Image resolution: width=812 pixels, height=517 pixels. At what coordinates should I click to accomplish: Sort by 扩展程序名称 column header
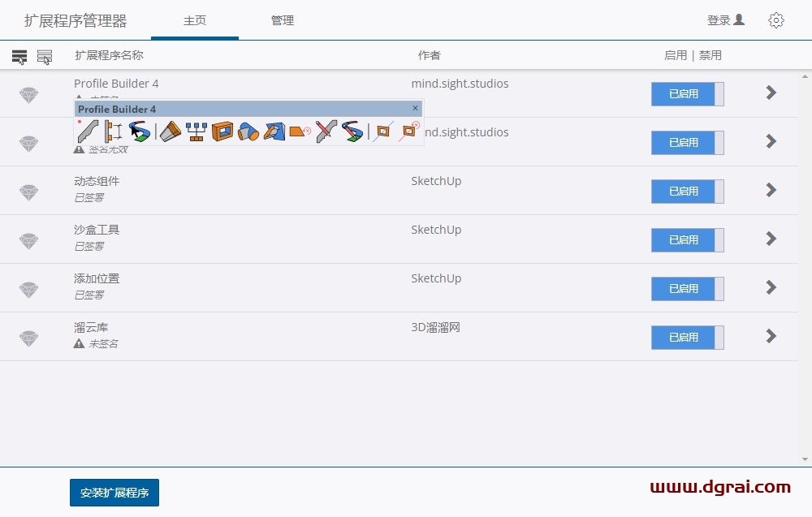tap(109, 55)
